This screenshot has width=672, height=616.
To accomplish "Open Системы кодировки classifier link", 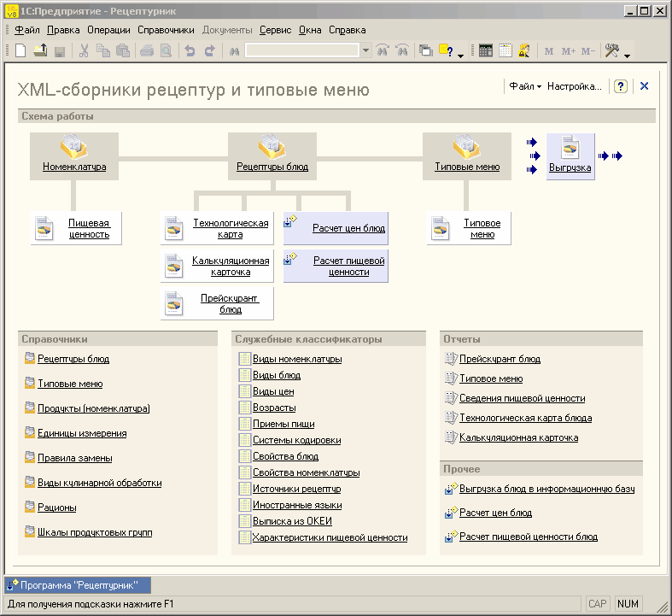I will pos(296,440).
